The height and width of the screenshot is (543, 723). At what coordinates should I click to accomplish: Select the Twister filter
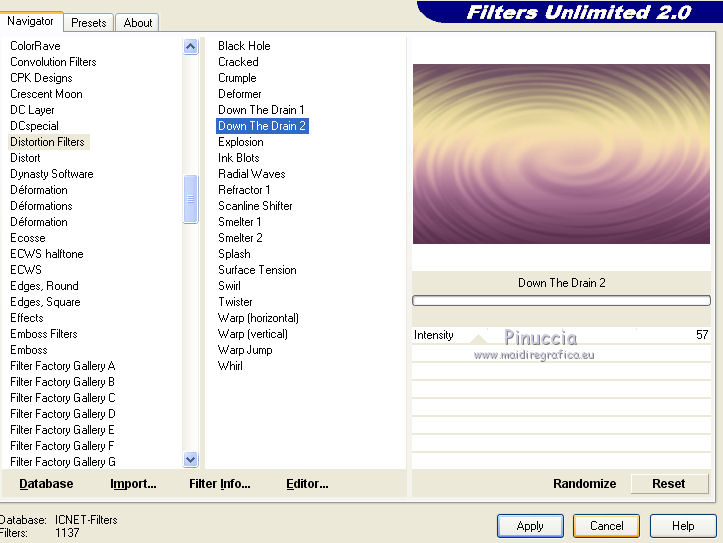pos(236,302)
